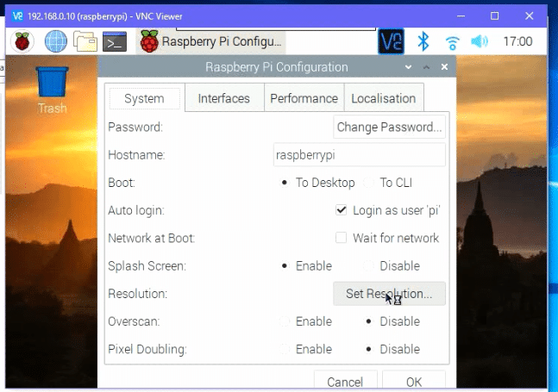Click the volume speaker tray icon

(x=480, y=41)
